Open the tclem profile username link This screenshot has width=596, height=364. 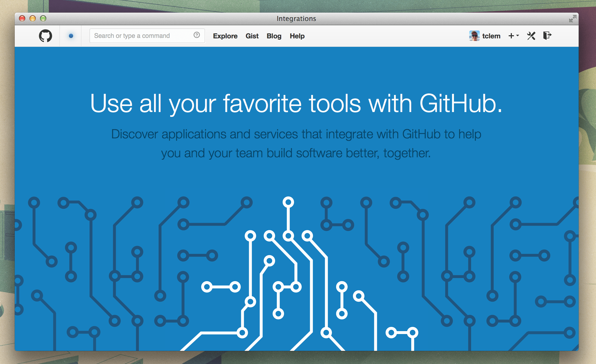pyautogui.click(x=491, y=36)
